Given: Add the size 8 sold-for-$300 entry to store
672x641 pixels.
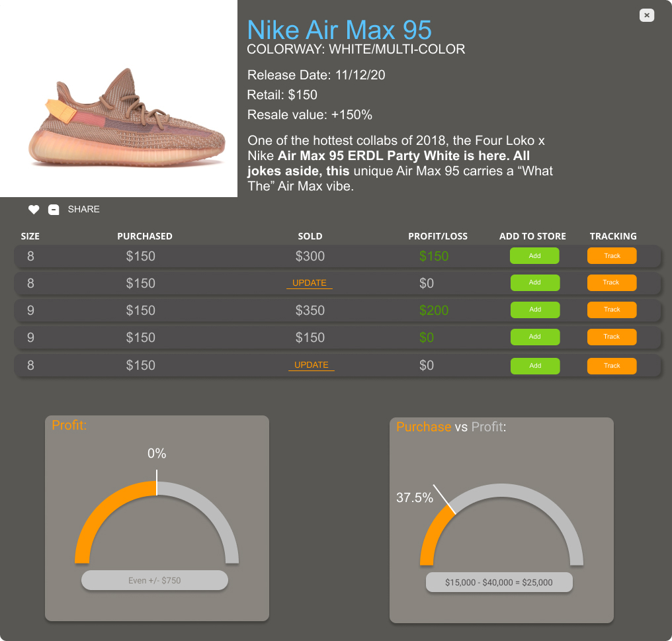Looking at the screenshot, I should 534,255.
